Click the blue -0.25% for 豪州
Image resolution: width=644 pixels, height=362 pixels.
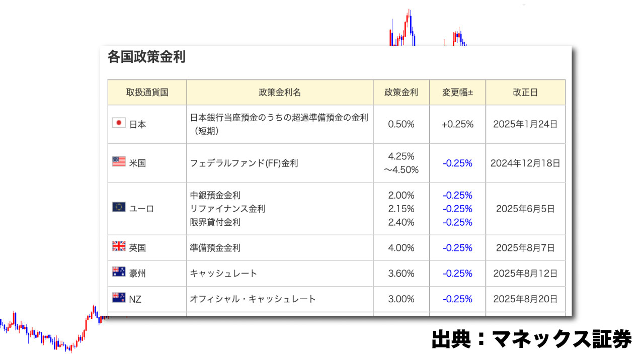[457, 274]
